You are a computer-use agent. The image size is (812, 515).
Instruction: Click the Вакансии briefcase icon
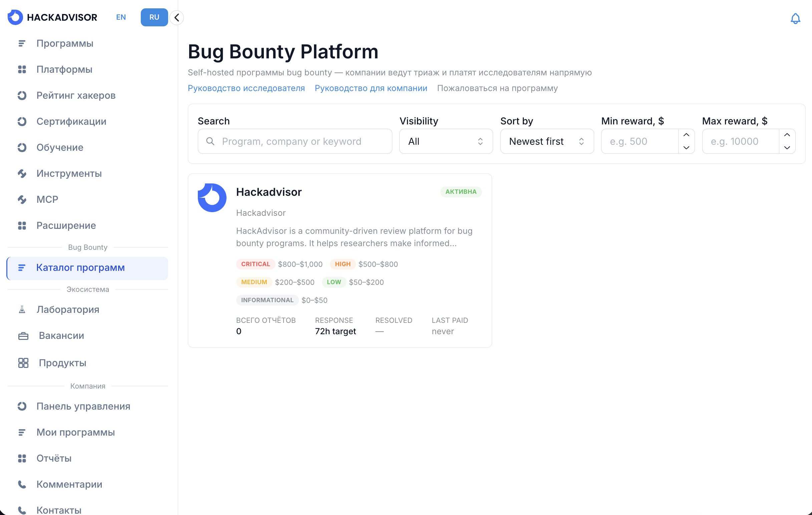tap(23, 336)
